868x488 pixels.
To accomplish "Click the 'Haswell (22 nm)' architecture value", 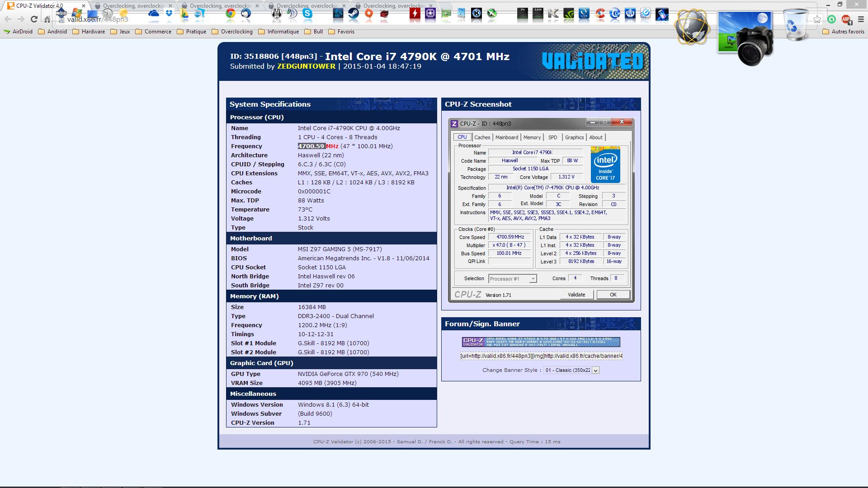I will (x=321, y=155).
